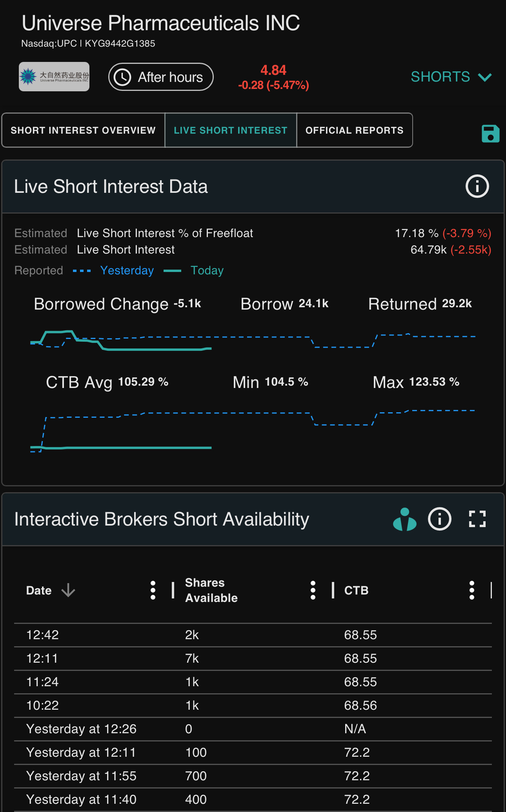Click the Date column sort arrow
The image size is (506, 812).
tap(68, 590)
